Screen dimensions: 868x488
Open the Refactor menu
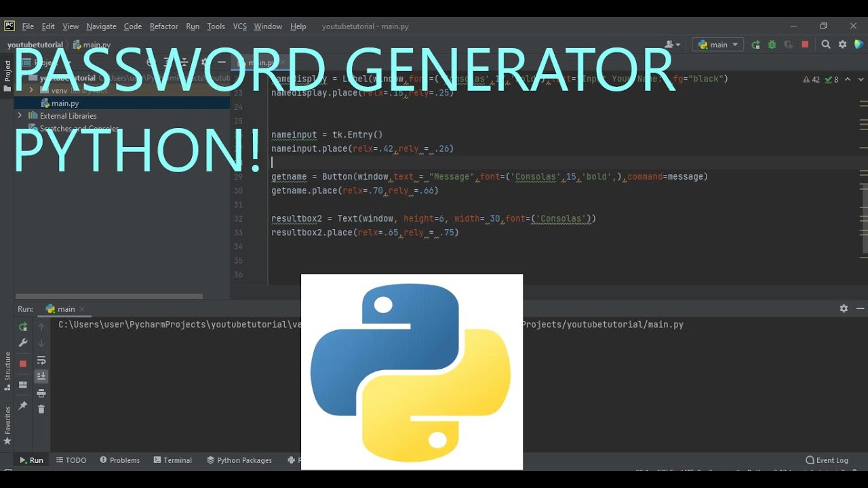(x=164, y=26)
